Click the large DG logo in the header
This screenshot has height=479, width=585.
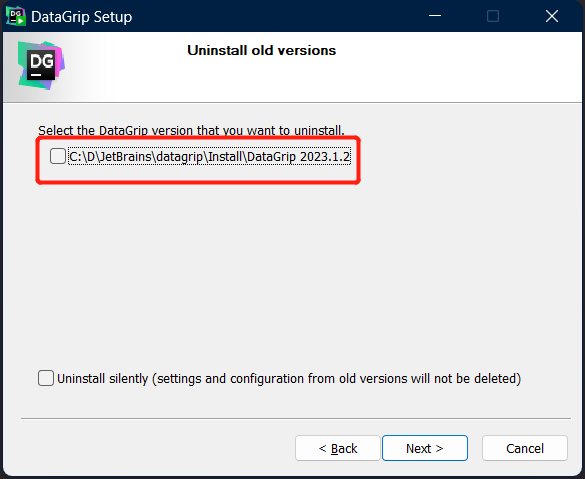coord(41,66)
